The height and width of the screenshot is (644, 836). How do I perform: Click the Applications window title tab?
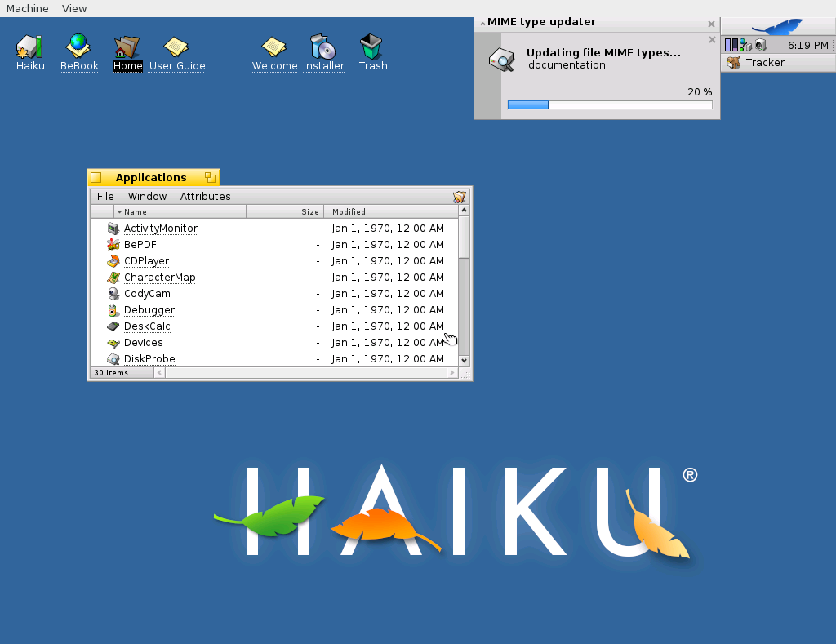(x=151, y=177)
